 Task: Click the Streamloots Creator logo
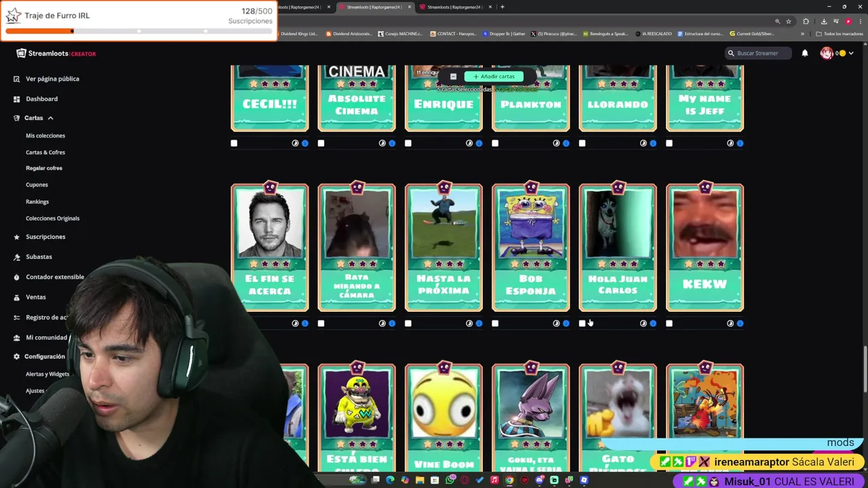[x=56, y=54]
